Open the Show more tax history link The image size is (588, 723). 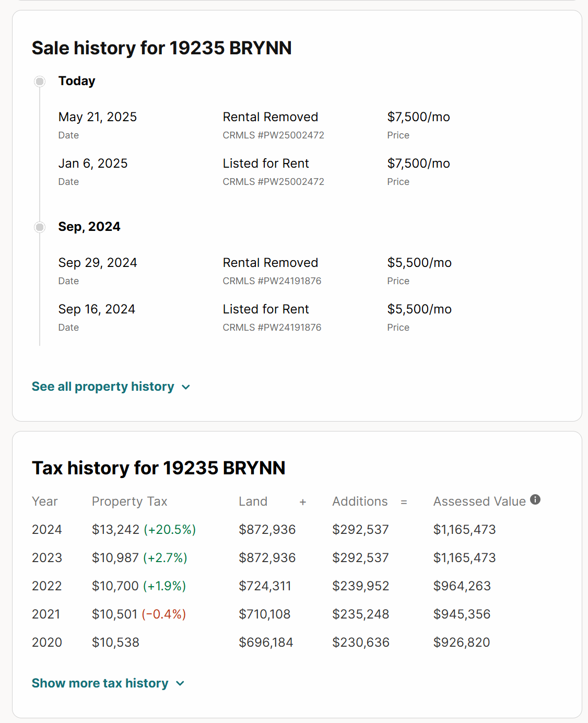(x=100, y=683)
